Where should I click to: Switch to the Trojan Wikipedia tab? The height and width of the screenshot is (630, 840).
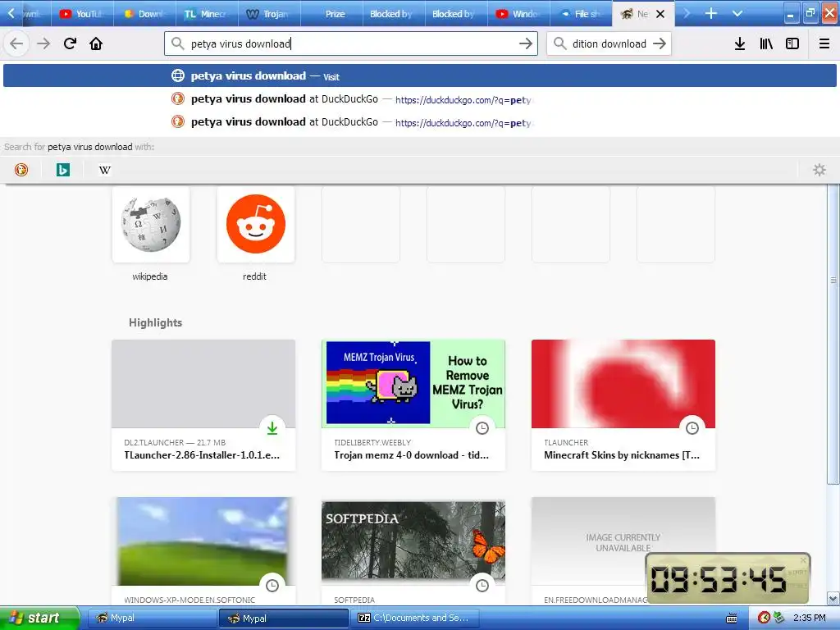click(269, 14)
